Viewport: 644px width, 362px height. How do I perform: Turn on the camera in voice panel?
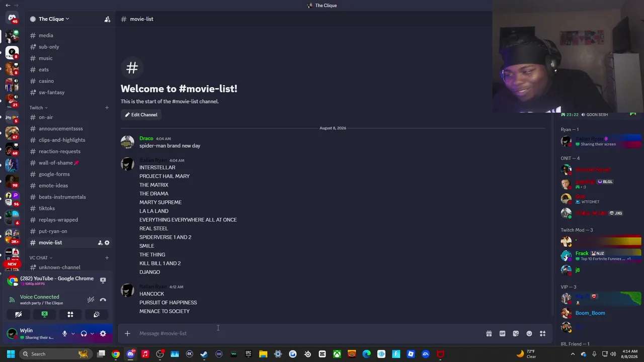(19, 314)
